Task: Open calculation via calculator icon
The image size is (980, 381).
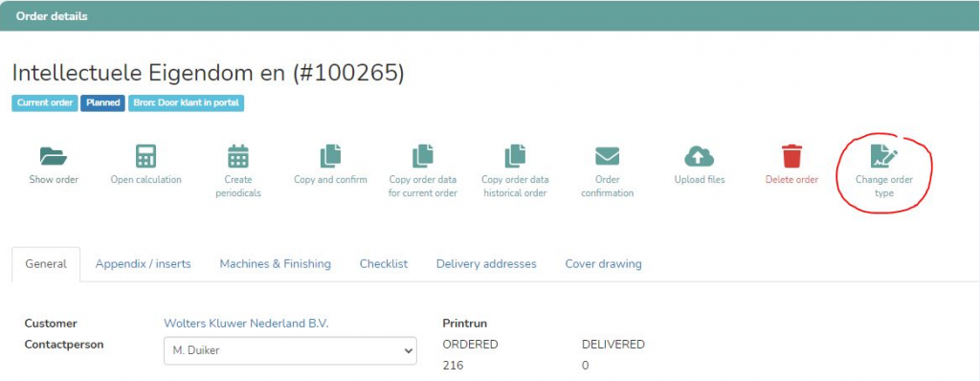Action: coord(145,156)
